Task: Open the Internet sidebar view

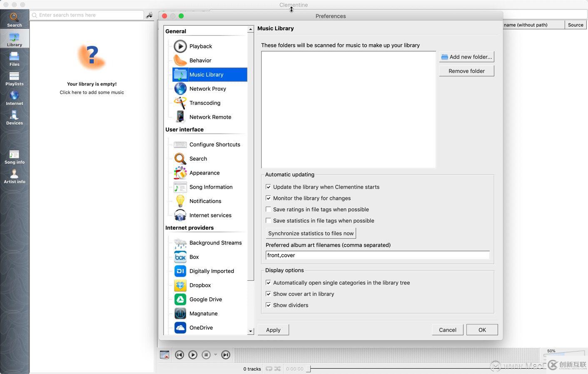Action: tap(14, 98)
